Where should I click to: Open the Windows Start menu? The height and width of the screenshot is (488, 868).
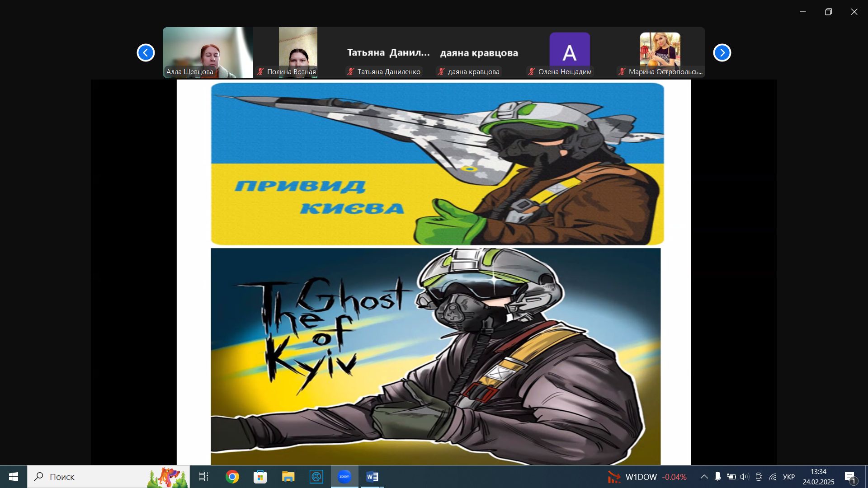pyautogui.click(x=14, y=477)
